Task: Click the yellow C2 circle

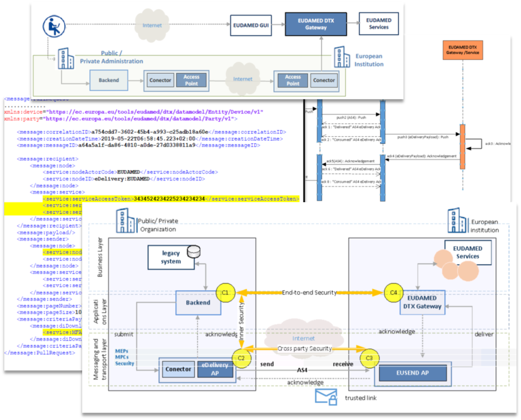Action: click(241, 358)
